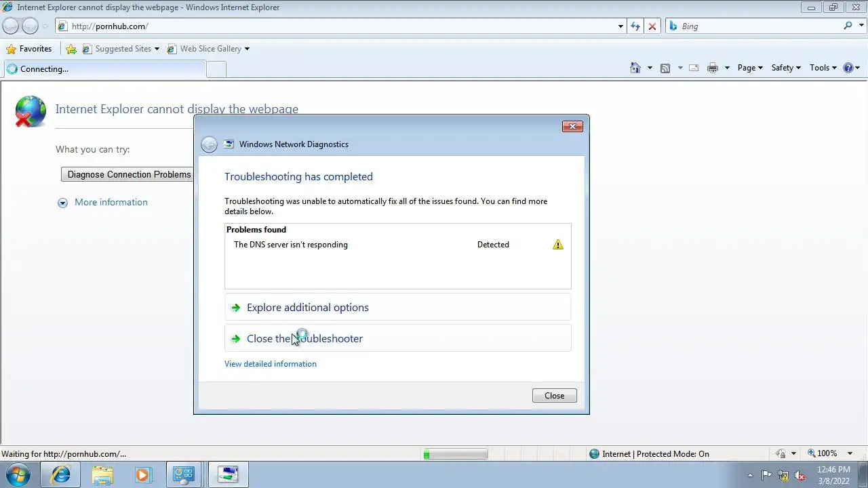The width and height of the screenshot is (868, 488).
Task: Click the browser Forward arrow button
Action: [30, 26]
